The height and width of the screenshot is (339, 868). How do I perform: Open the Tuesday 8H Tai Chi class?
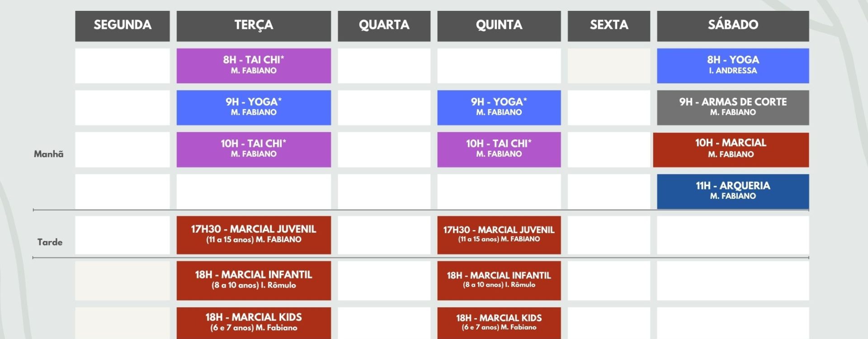tap(254, 66)
